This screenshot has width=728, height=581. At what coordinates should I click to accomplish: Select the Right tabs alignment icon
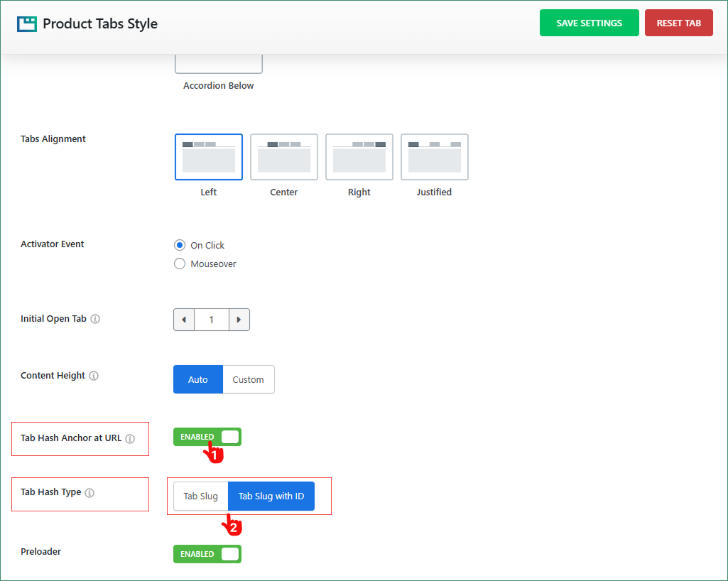(x=359, y=156)
